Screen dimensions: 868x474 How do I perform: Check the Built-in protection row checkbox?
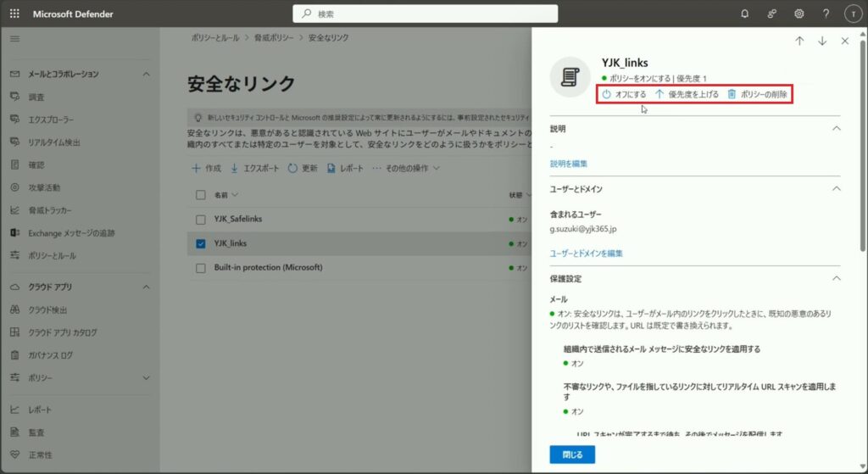[200, 268]
